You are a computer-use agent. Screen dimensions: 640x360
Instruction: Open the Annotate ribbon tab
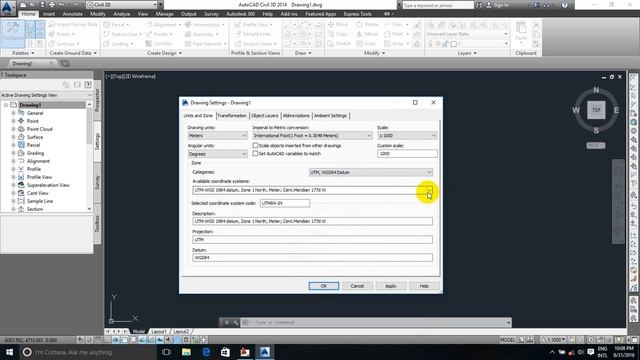click(x=72, y=14)
